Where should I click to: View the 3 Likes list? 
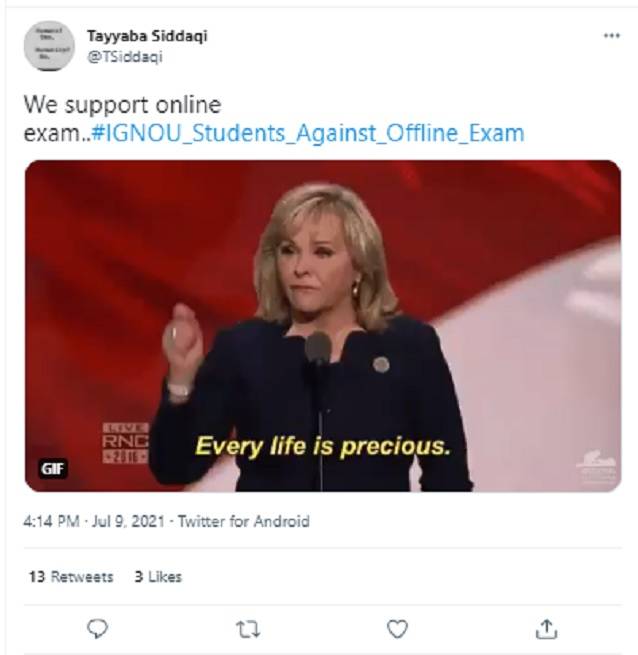(x=158, y=577)
